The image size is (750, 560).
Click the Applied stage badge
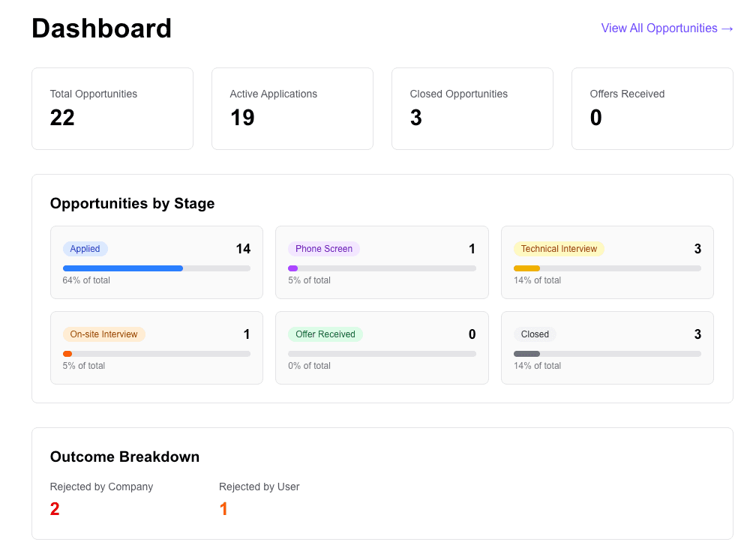coord(85,248)
